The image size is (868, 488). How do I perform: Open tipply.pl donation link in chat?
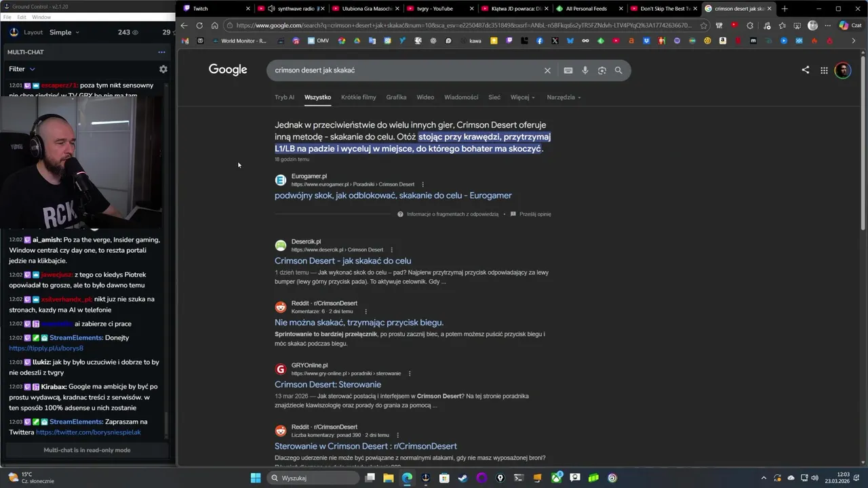click(x=46, y=348)
